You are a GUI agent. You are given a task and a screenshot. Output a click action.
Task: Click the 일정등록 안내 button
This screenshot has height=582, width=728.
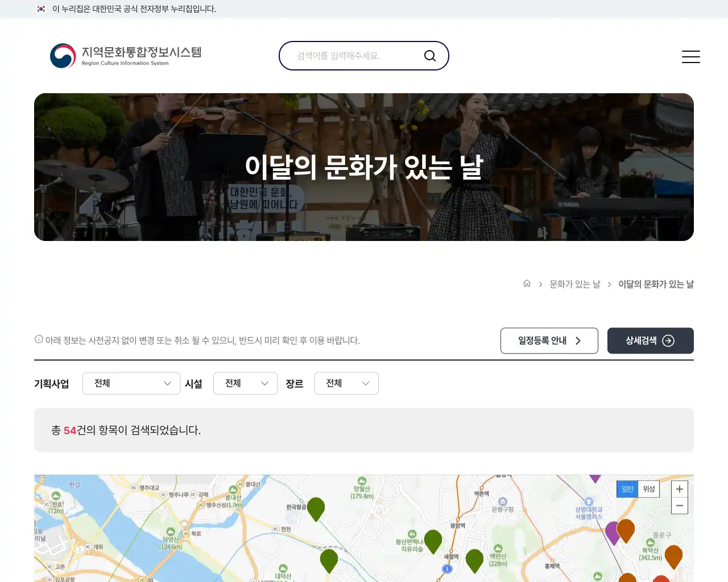(x=549, y=340)
